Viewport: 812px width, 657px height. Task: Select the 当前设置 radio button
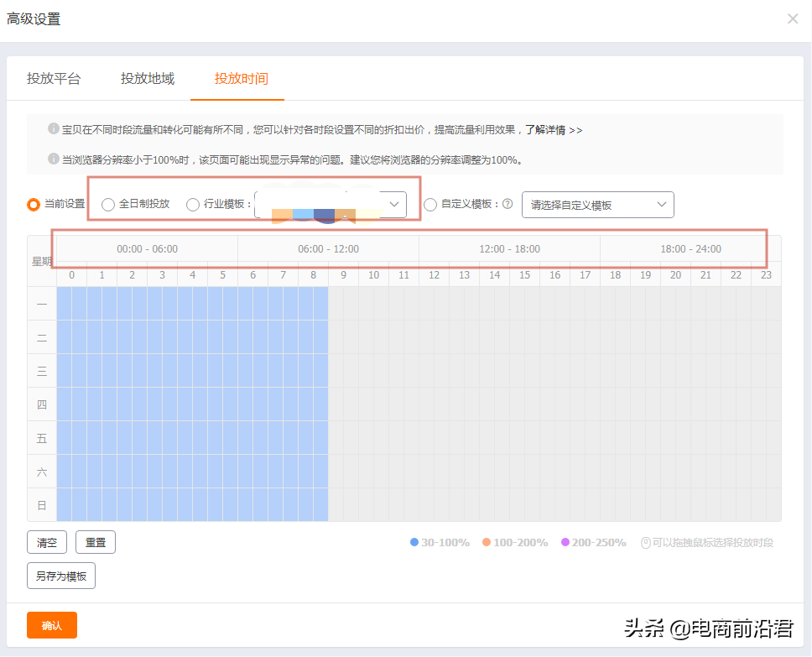pyautogui.click(x=32, y=204)
